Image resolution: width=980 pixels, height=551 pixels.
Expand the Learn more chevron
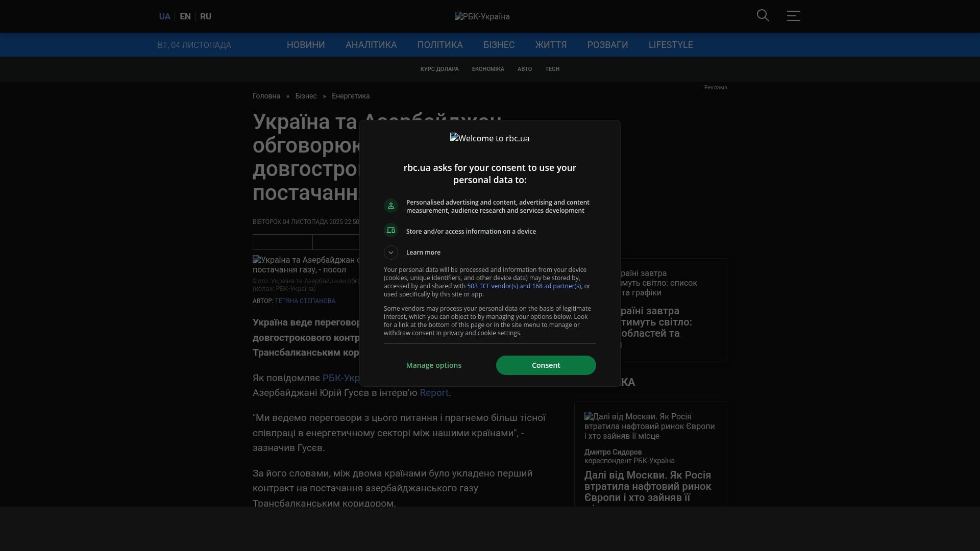click(x=391, y=253)
